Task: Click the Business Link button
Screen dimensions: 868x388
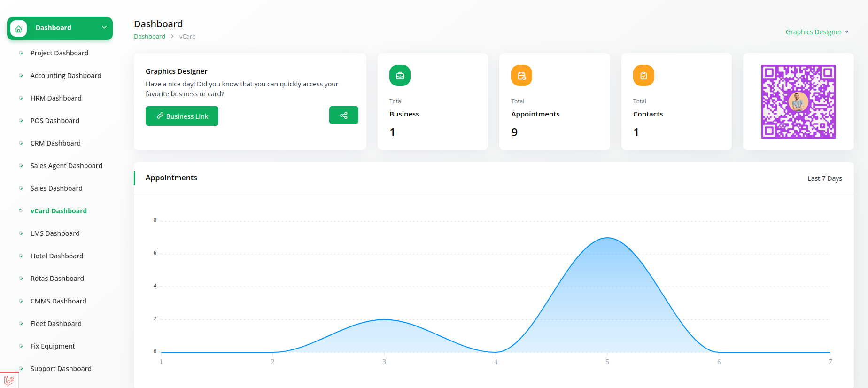Action: (x=182, y=116)
